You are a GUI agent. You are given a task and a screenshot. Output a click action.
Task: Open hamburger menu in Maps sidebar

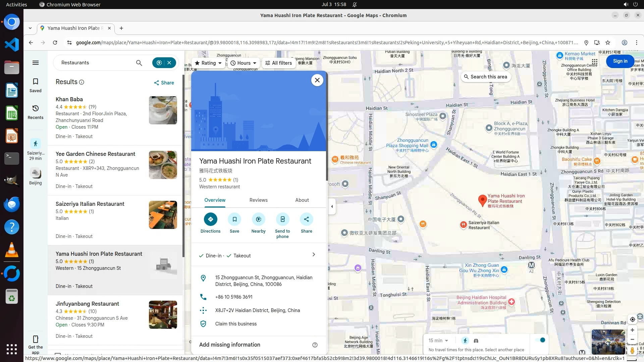(x=36, y=63)
